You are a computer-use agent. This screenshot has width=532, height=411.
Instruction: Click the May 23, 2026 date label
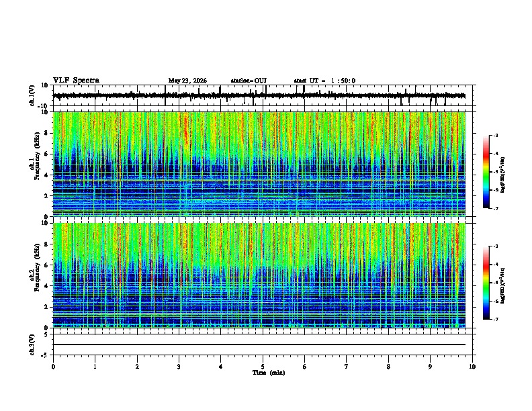click(187, 81)
